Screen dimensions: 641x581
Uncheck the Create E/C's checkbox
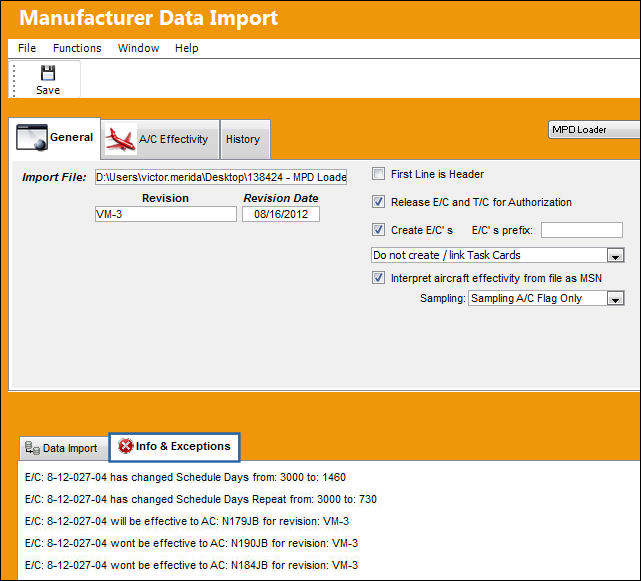point(378,229)
